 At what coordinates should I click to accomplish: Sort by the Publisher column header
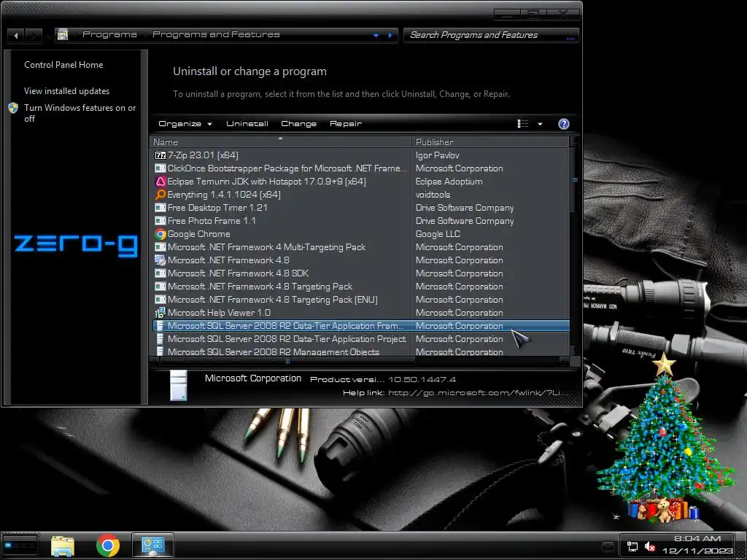490,142
